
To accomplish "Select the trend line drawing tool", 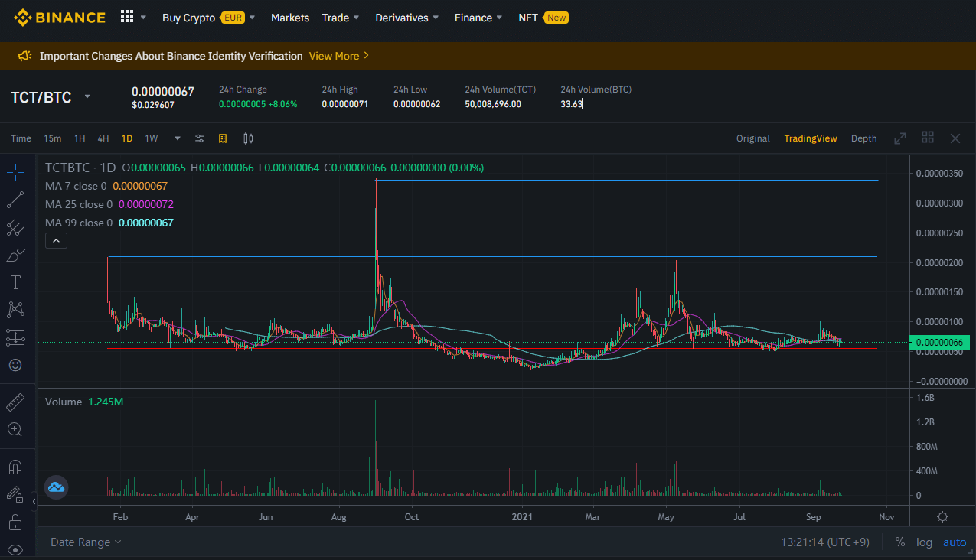I will pyautogui.click(x=15, y=200).
